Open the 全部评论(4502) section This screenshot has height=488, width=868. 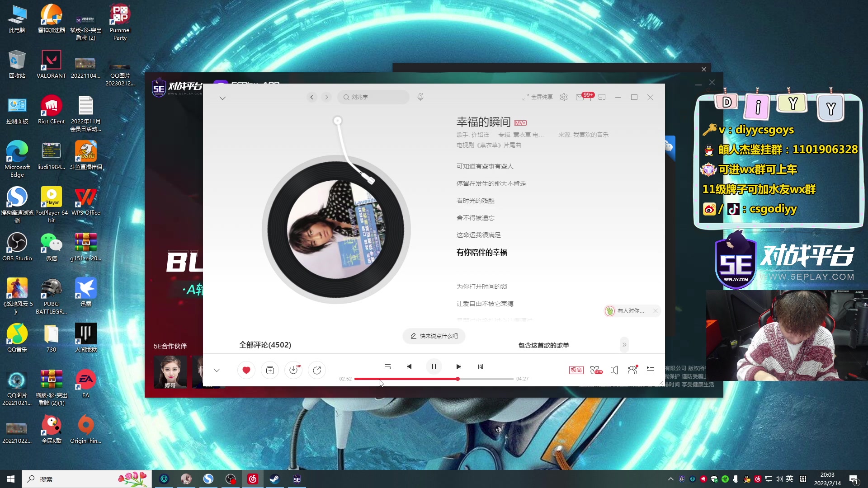point(265,345)
